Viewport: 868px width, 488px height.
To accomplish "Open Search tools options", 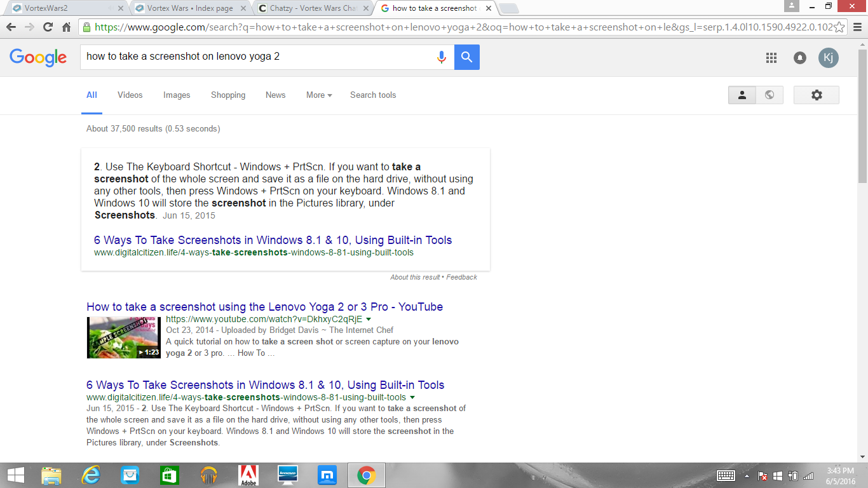I will [x=373, y=95].
